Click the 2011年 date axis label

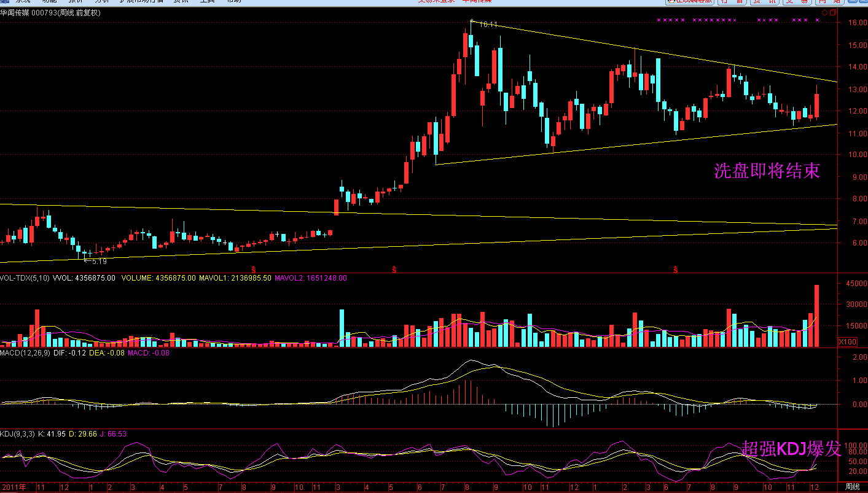[14, 486]
